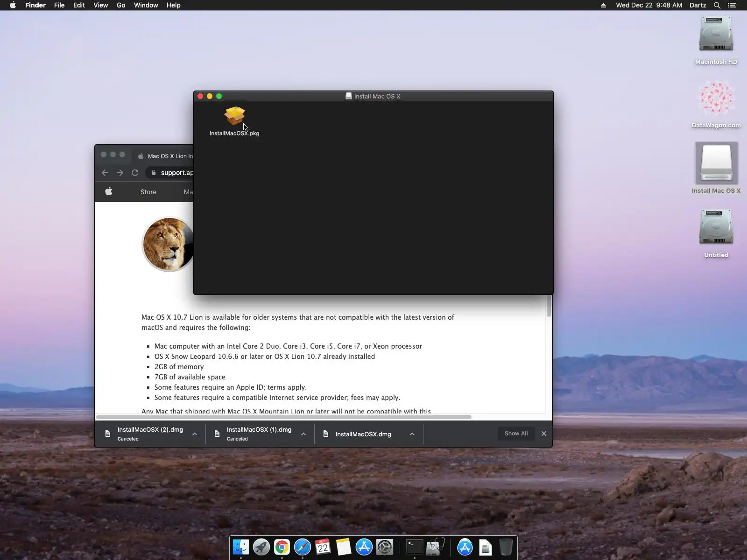Click the lion picture on the support page
The height and width of the screenshot is (560, 747).
168,244
